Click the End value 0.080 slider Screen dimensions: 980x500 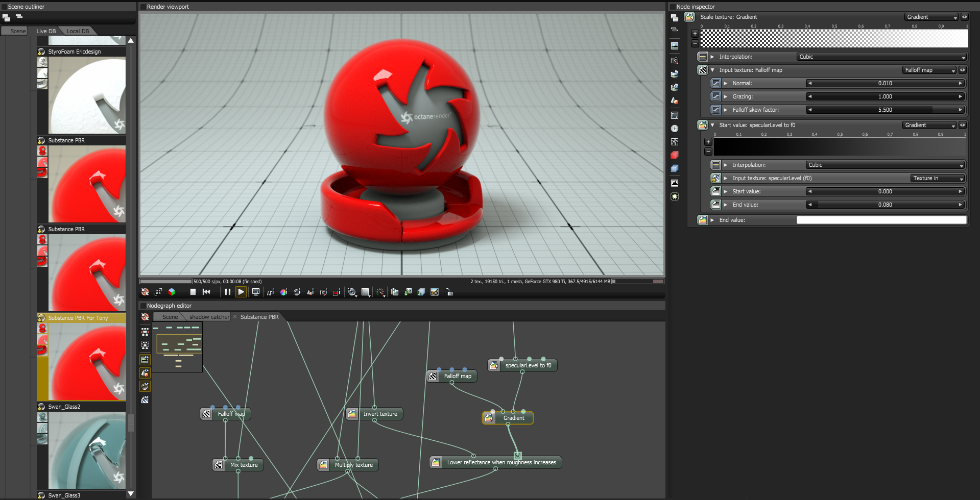[885, 205]
